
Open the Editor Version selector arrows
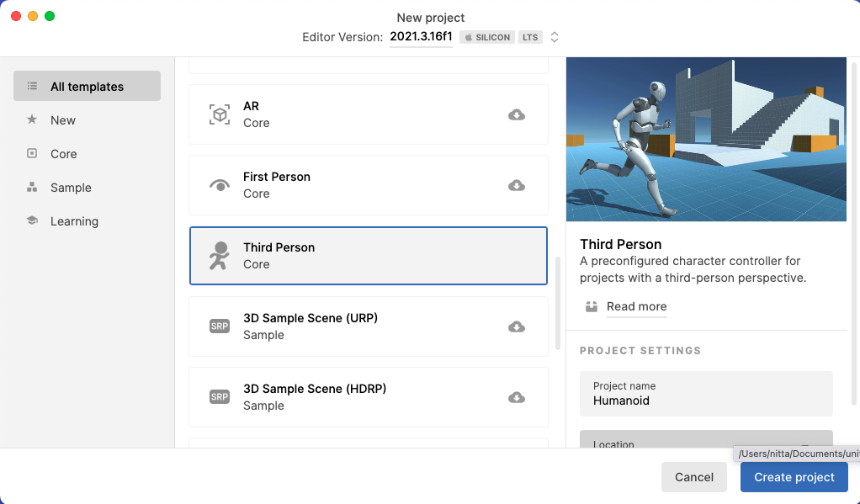pos(555,37)
